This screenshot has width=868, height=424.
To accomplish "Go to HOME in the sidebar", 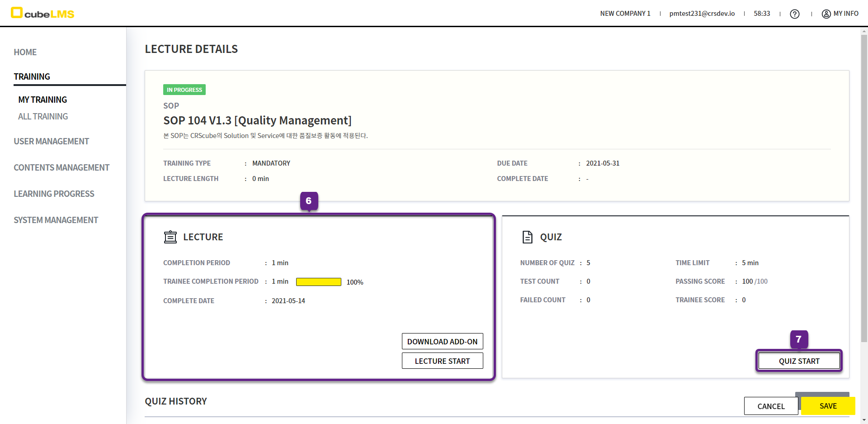I will pyautogui.click(x=25, y=52).
